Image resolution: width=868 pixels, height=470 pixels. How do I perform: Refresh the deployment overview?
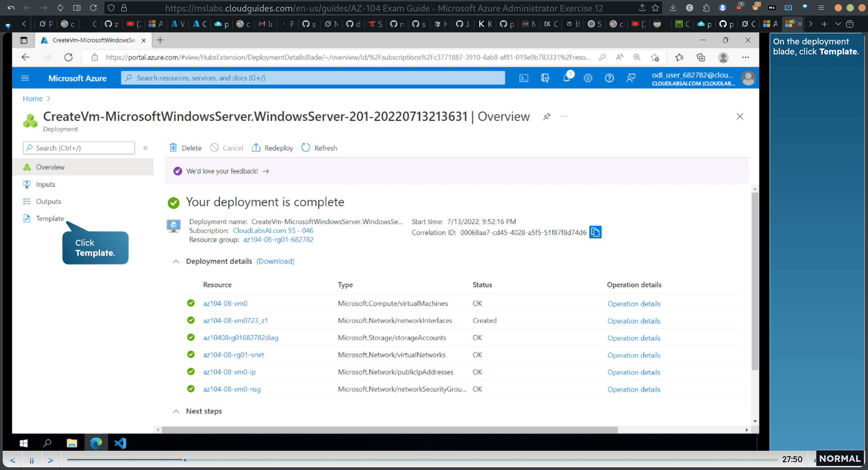[319, 148]
